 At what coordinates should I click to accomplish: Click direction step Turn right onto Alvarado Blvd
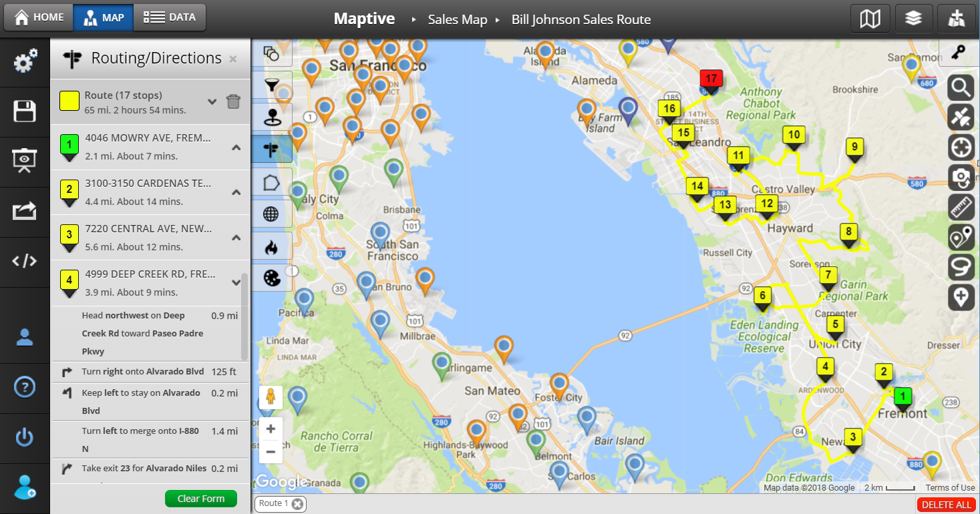pos(150,372)
